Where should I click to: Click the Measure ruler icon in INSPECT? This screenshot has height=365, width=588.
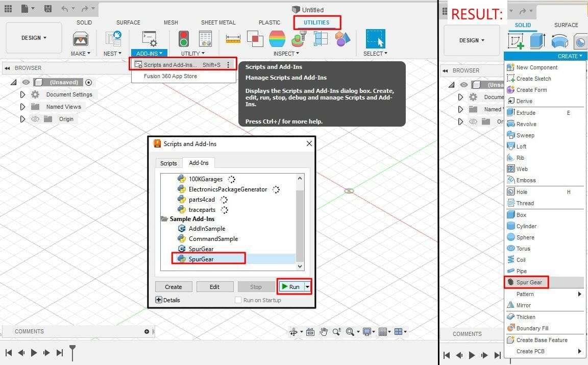point(233,39)
